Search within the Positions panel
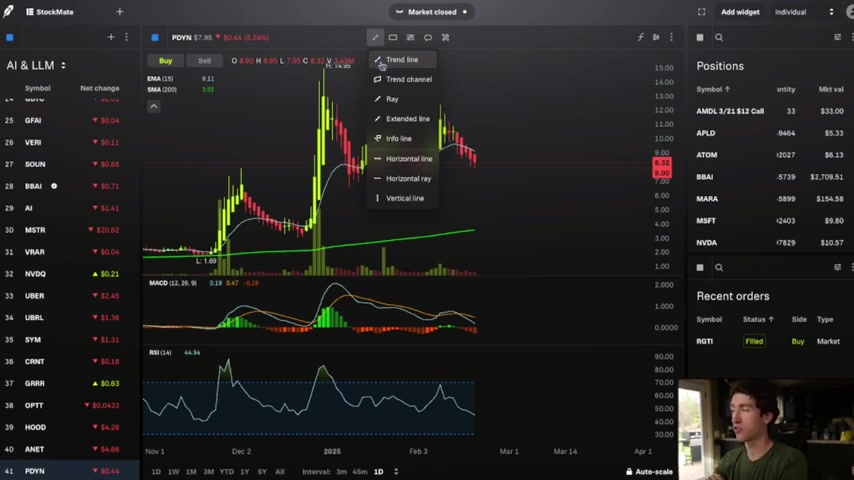Image resolution: width=854 pixels, height=480 pixels. point(719,38)
